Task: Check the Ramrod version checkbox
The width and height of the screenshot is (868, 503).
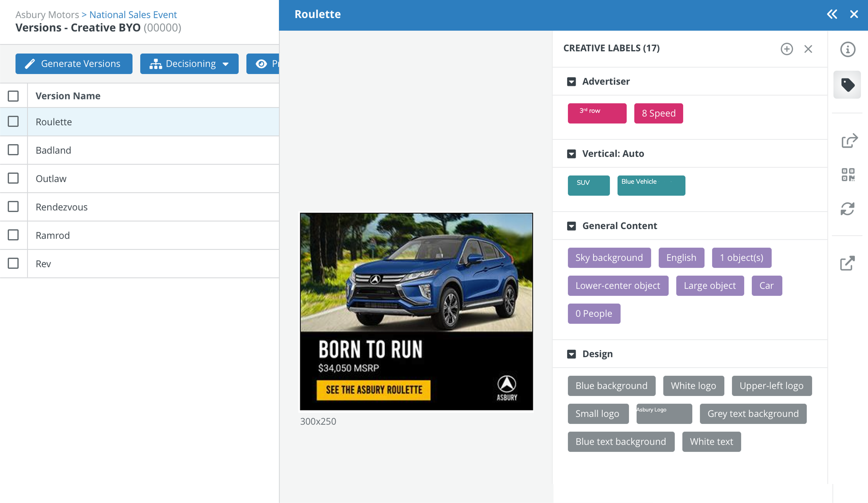Action: [x=13, y=235]
